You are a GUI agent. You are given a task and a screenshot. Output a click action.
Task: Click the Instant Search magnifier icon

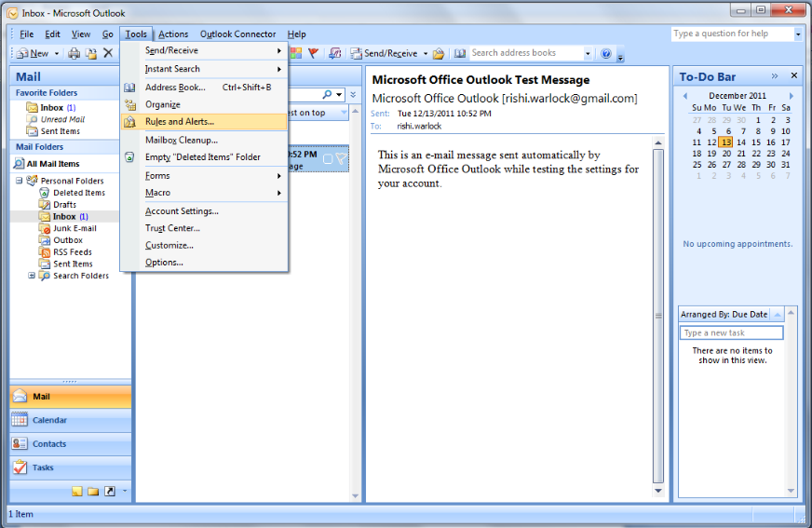[x=327, y=94]
